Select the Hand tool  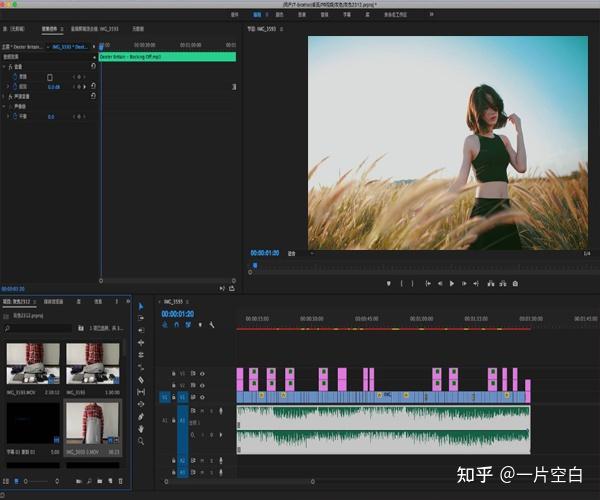(x=140, y=429)
